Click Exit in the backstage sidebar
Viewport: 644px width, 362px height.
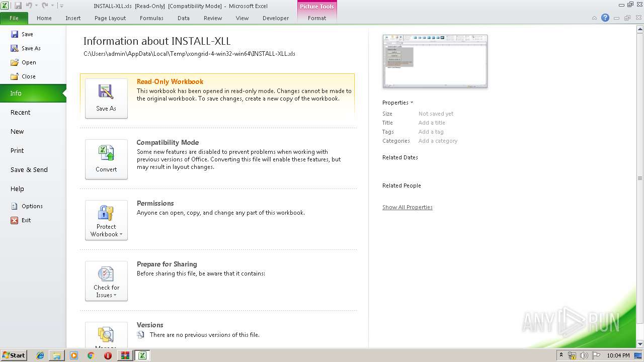(21, 220)
